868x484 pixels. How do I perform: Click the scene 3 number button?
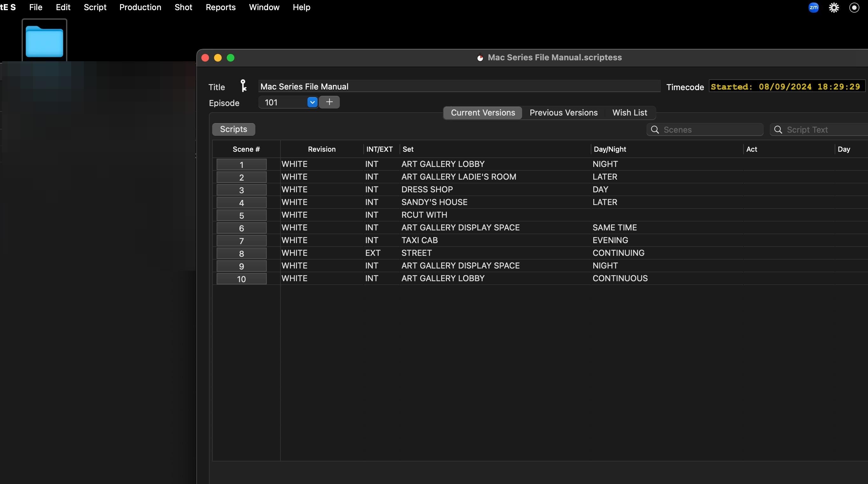241,190
